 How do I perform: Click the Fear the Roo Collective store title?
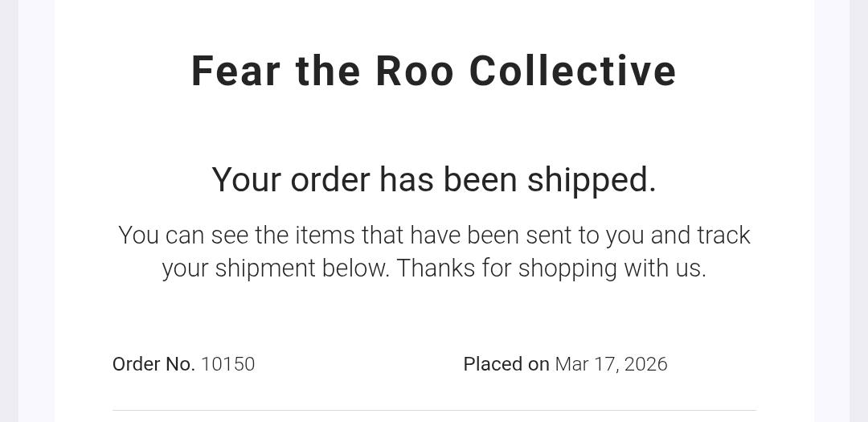(434, 71)
